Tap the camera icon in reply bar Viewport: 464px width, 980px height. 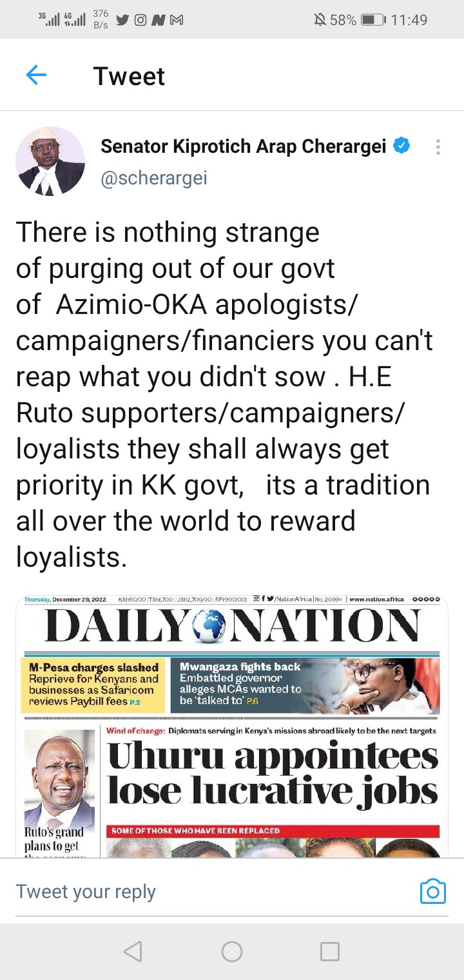click(433, 892)
